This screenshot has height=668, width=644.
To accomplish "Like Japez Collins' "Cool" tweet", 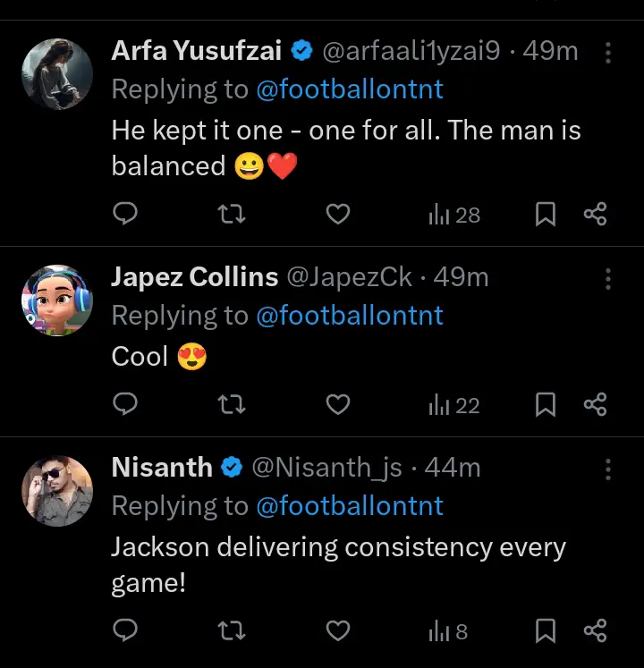I will 337,405.
